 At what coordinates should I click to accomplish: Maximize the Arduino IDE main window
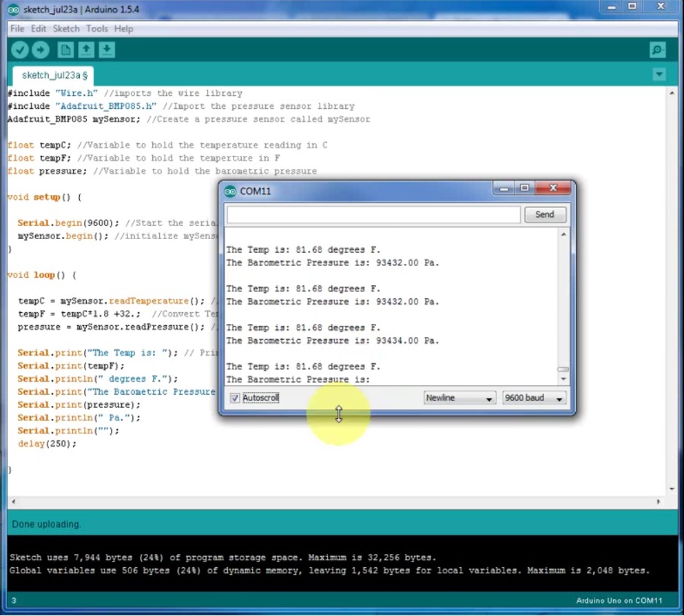pos(632,6)
